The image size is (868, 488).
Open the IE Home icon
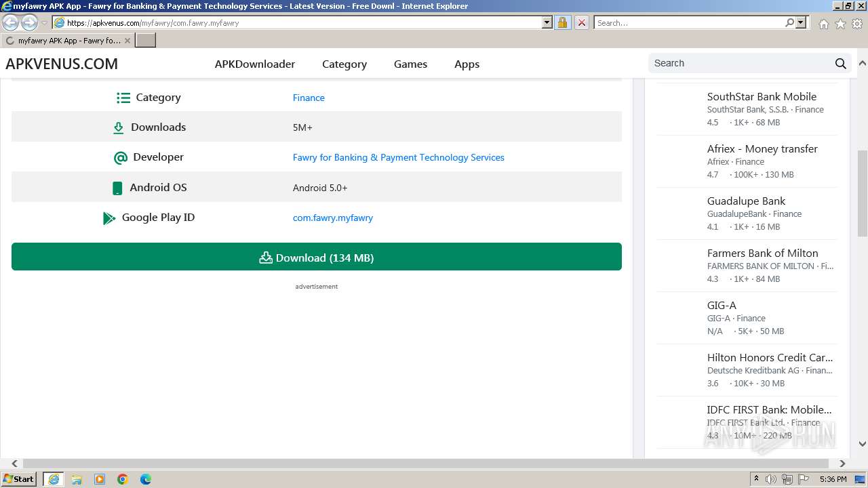pyautogui.click(x=823, y=24)
